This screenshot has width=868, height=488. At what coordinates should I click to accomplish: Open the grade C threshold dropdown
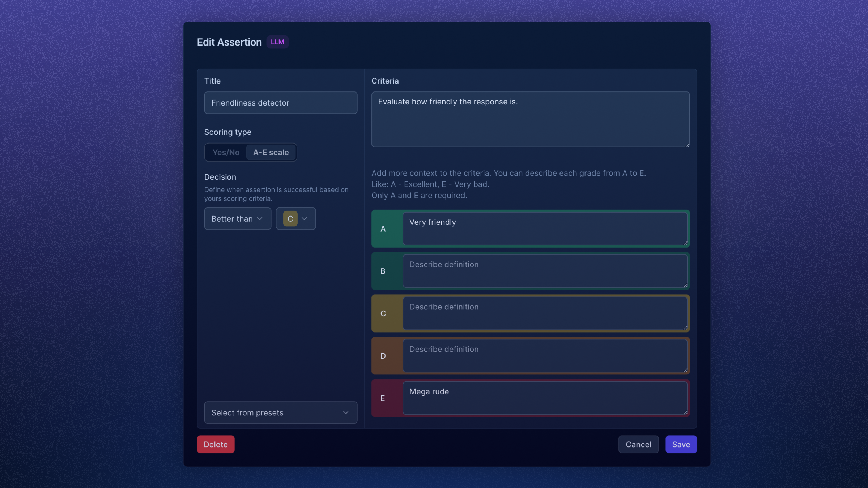[296, 219]
